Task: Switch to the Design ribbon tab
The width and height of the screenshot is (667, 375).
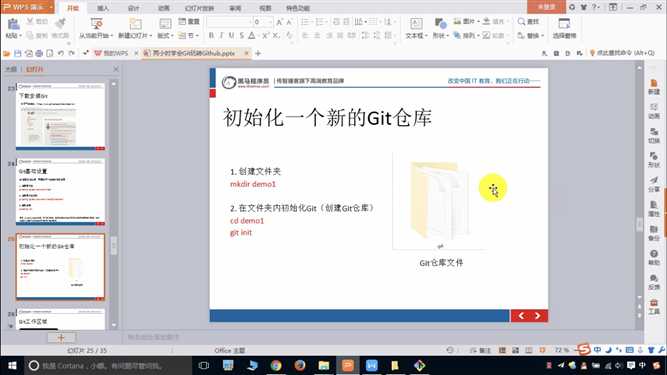Action: click(x=134, y=8)
